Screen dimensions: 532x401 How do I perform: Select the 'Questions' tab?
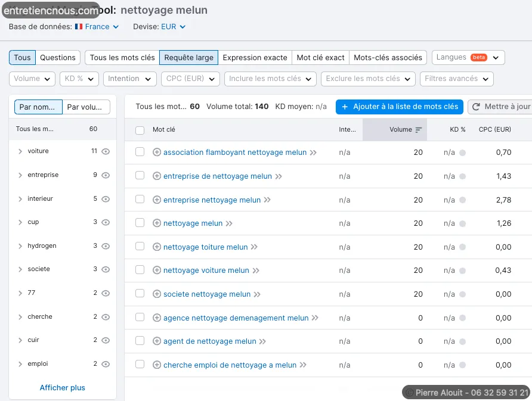click(58, 58)
